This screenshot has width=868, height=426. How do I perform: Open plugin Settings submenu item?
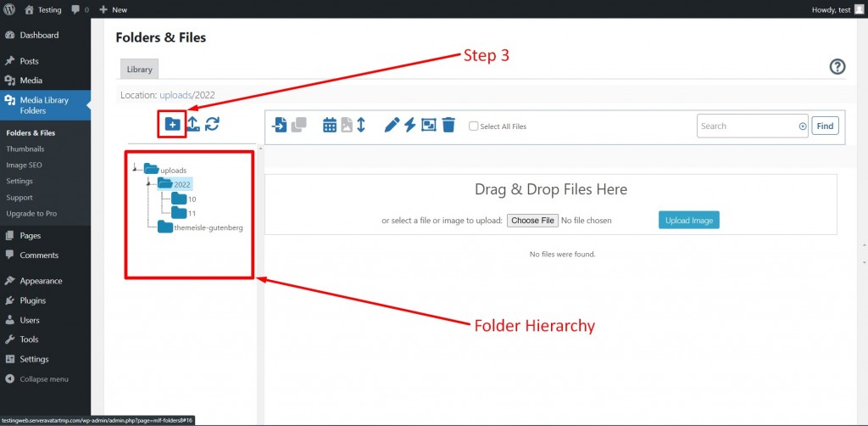click(19, 181)
